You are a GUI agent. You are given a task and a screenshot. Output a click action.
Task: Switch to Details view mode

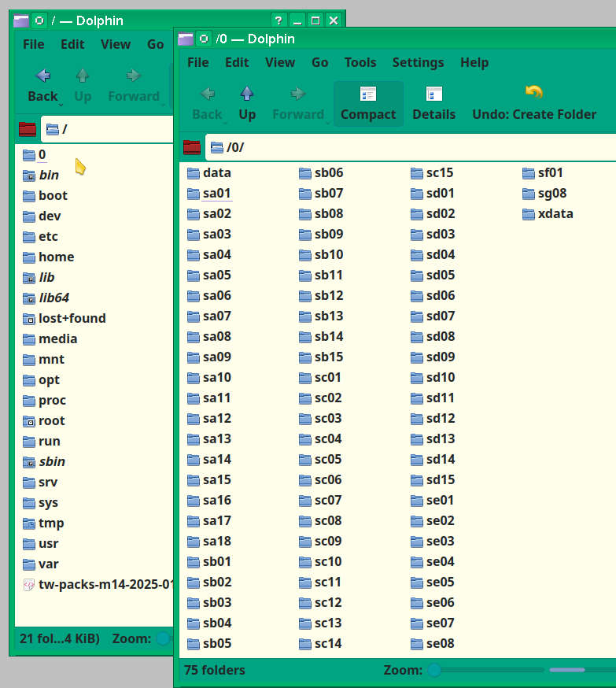pos(434,104)
